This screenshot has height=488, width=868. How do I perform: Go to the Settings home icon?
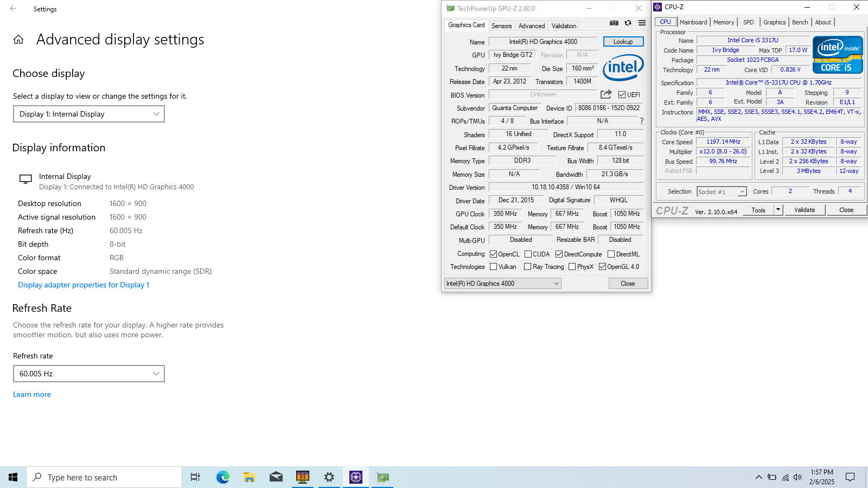click(18, 40)
